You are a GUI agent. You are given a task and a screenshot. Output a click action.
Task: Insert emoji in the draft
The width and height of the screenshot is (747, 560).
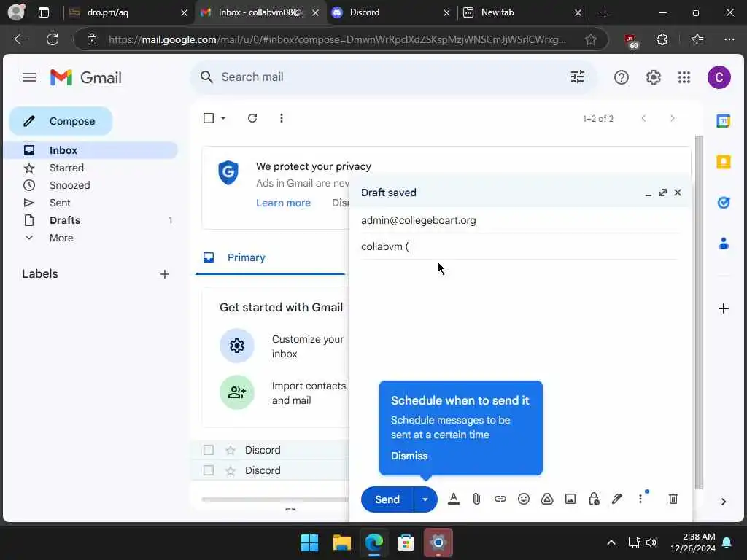[524, 499]
